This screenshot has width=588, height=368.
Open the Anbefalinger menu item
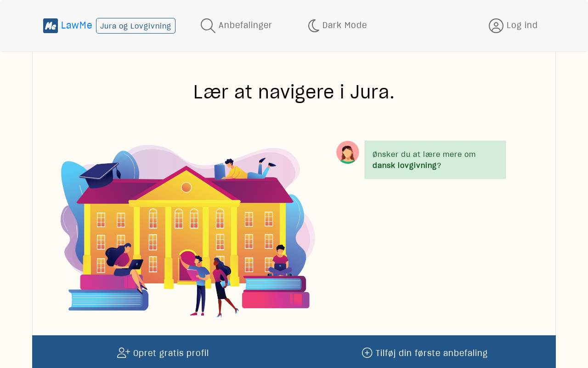236,26
